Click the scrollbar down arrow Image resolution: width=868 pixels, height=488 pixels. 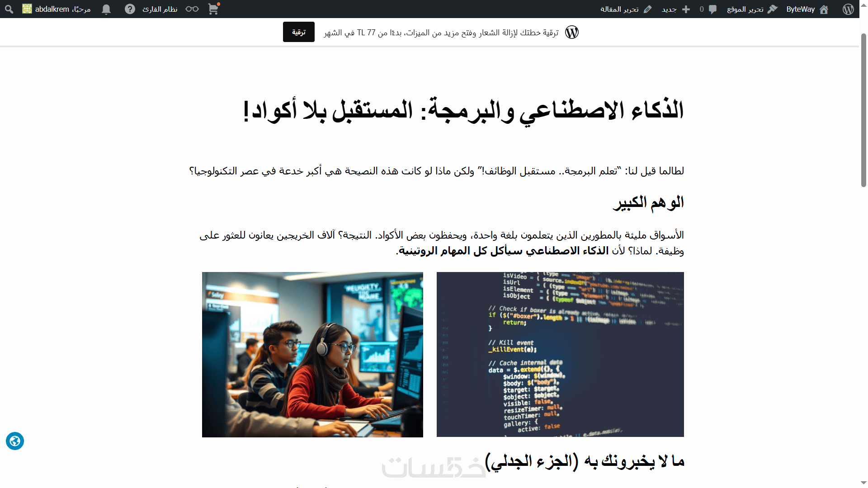[x=863, y=483]
